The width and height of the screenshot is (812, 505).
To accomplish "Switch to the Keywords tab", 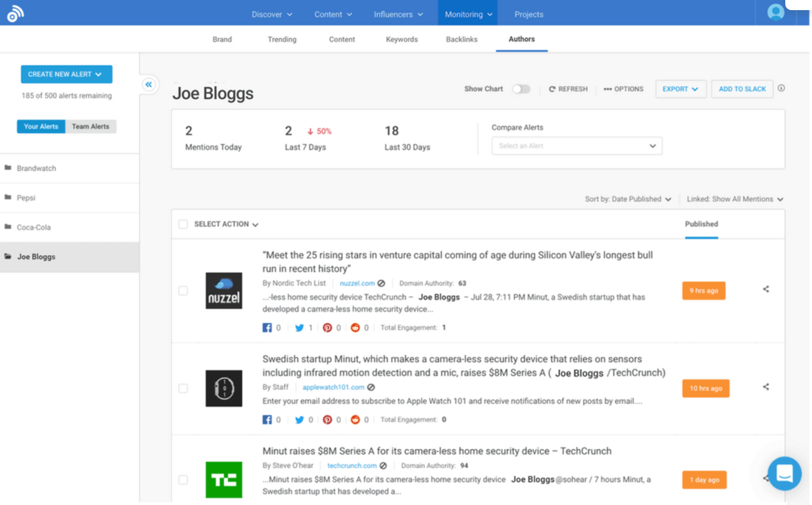I will point(402,39).
